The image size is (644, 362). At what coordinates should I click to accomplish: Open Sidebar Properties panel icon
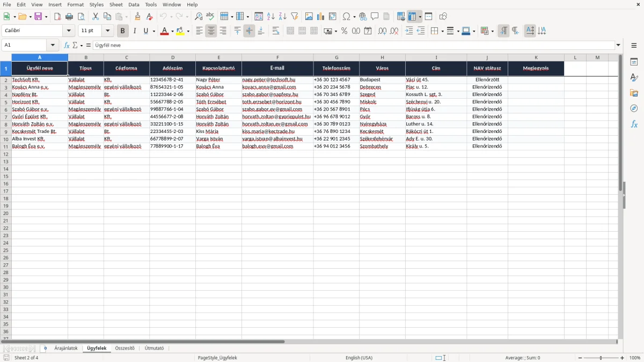(x=634, y=62)
